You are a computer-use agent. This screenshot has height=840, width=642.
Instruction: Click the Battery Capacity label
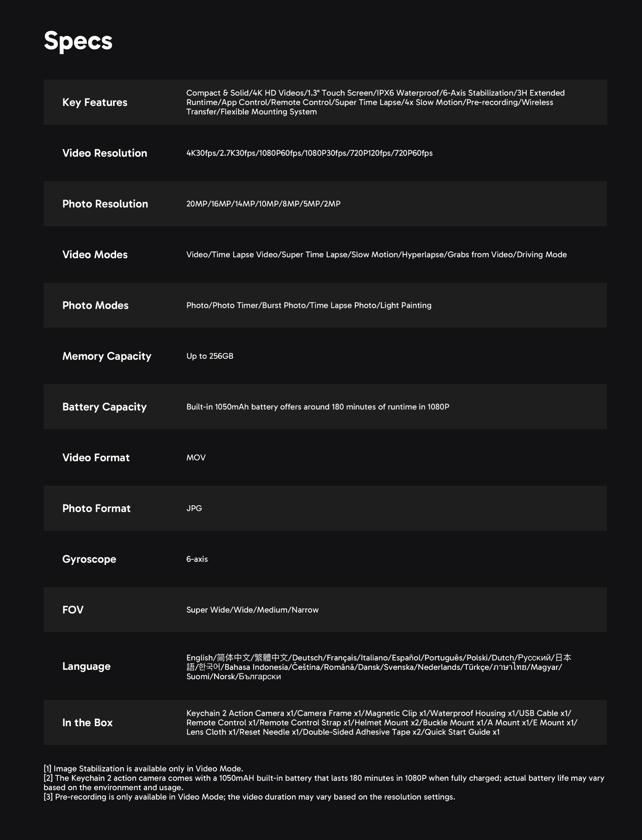point(104,407)
